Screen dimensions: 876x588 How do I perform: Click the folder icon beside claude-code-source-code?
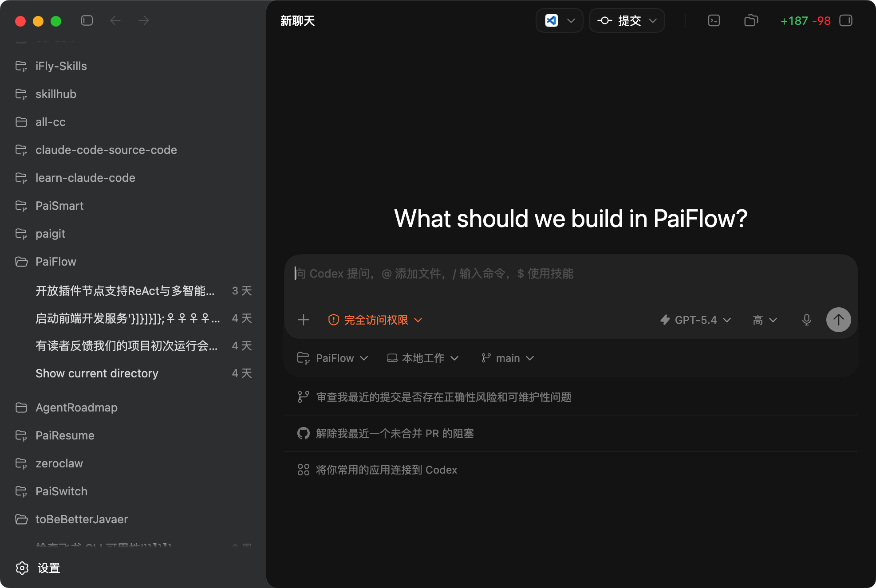tap(21, 150)
